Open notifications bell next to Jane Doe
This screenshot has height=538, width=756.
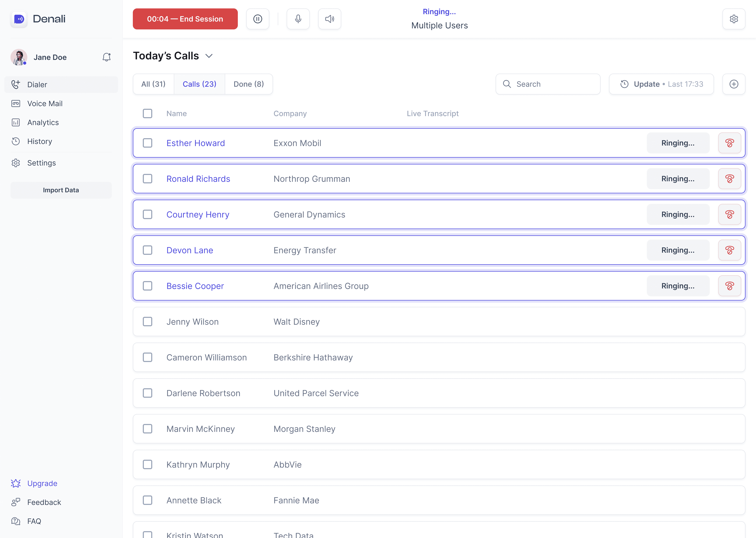pyautogui.click(x=106, y=57)
